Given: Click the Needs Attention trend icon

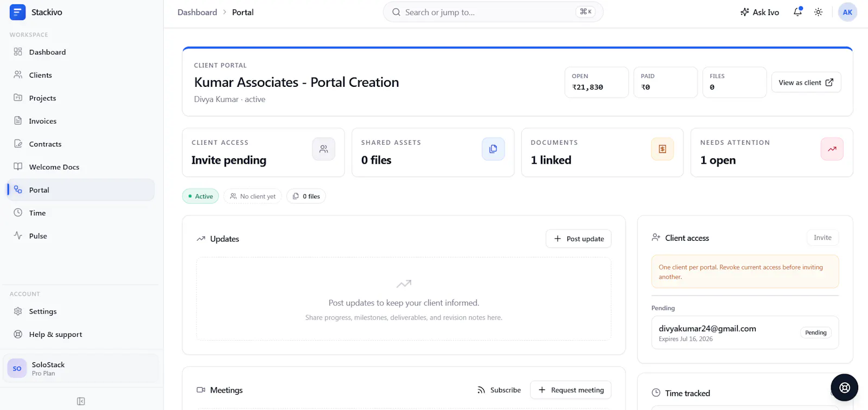Looking at the screenshot, I should (832, 149).
